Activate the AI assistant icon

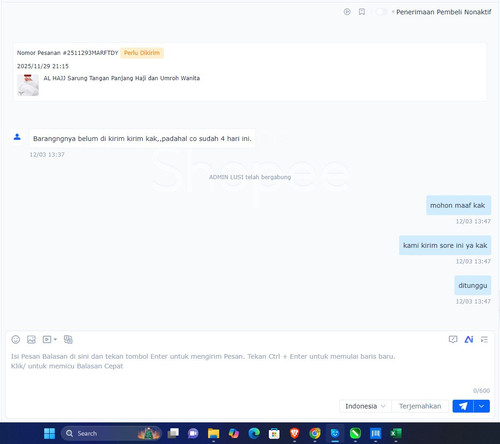pyautogui.click(x=469, y=339)
